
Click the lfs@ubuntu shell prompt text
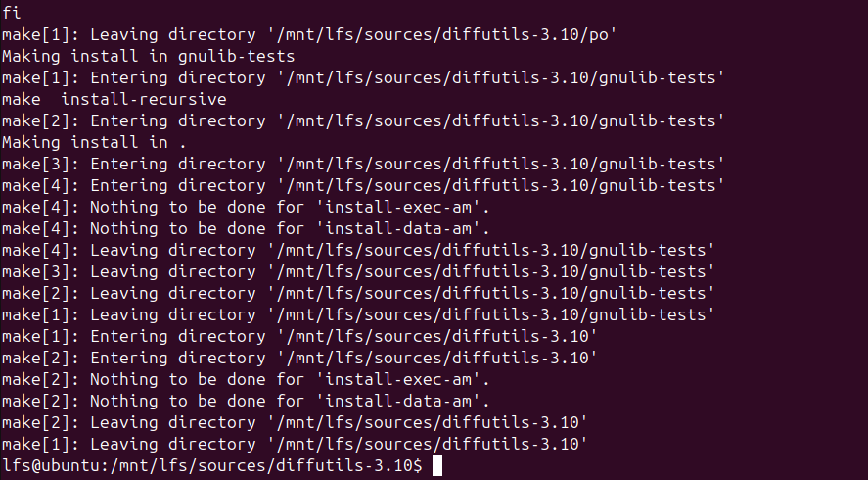210,466
